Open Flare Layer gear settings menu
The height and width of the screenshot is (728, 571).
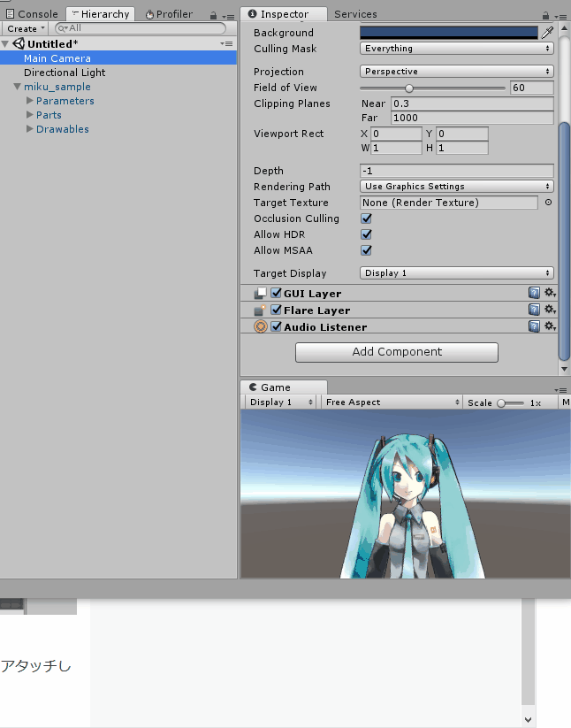[x=550, y=310]
